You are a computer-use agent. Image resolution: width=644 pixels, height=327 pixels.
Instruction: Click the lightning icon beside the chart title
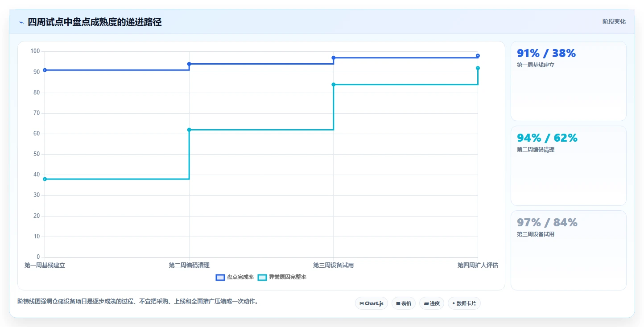pyautogui.click(x=21, y=22)
